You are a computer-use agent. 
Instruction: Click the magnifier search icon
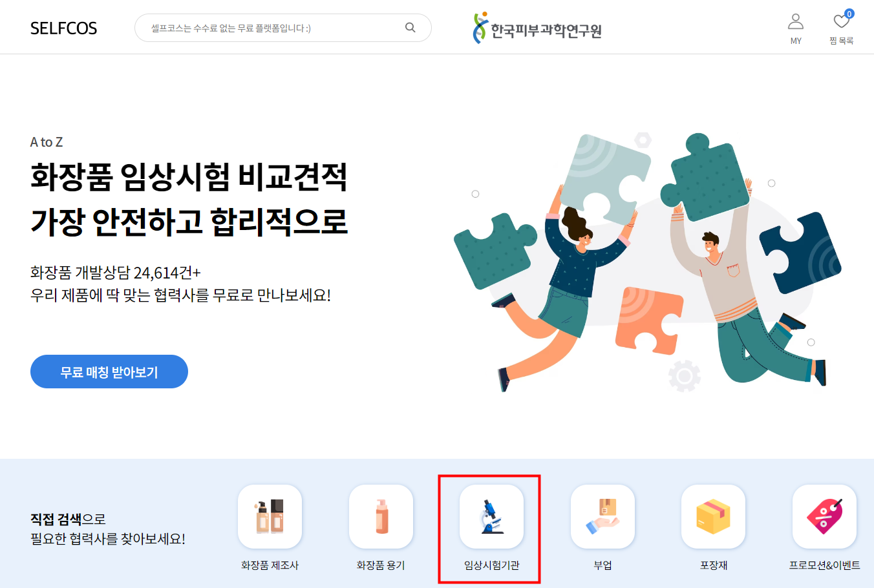click(x=410, y=27)
